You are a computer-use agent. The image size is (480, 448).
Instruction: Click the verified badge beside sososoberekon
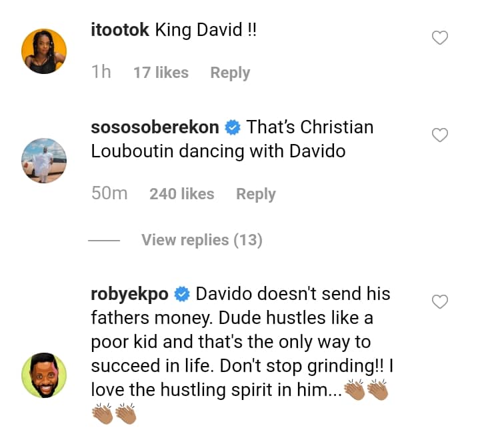tap(233, 127)
